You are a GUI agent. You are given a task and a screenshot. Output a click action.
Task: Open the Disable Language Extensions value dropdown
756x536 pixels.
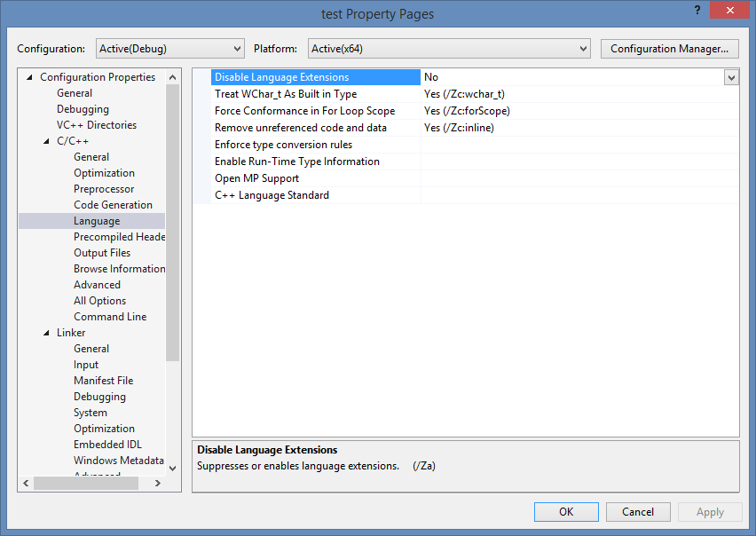pos(731,77)
